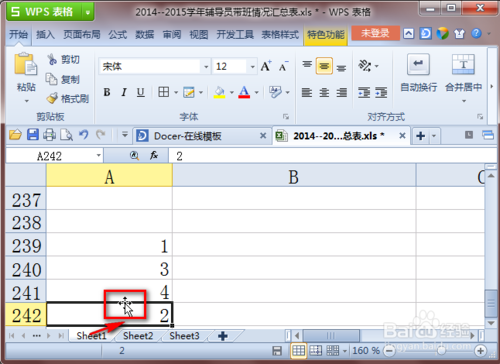Click the Wrap Text (自动换行) button
Image resolution: width=500 pixels, height=364 pixels.
[x=418, y=73]
